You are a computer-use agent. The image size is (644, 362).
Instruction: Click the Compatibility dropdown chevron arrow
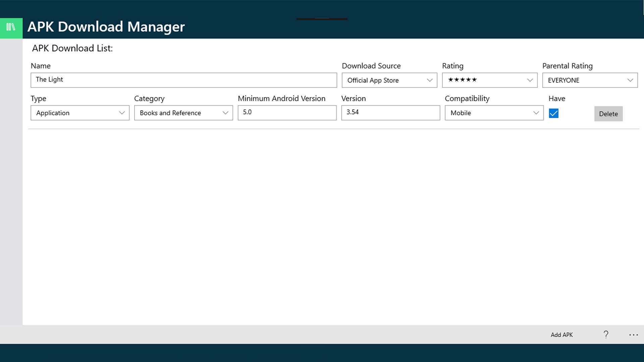(536, 113)
